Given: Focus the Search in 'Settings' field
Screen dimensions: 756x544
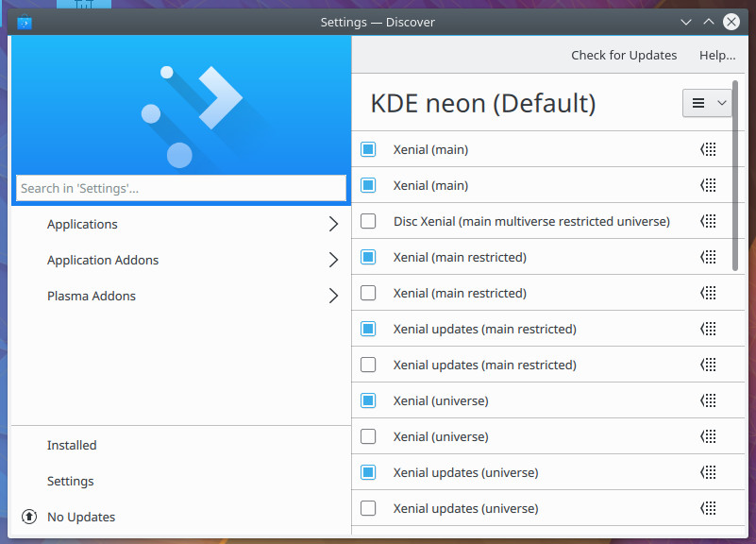Looking at the screenshot, I should 181,188.
